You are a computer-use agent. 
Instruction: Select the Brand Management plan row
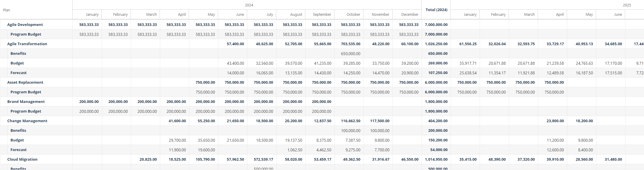(26, 101)
